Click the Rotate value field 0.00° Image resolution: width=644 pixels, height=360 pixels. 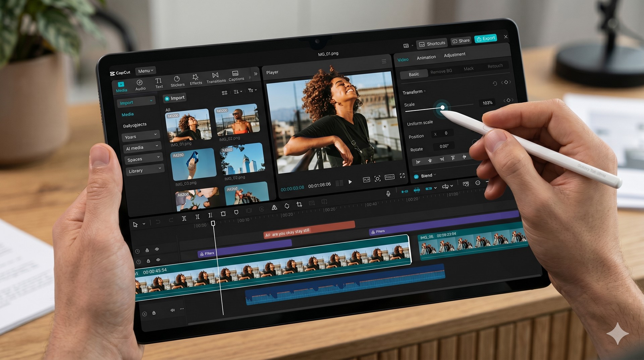[444, 146]
